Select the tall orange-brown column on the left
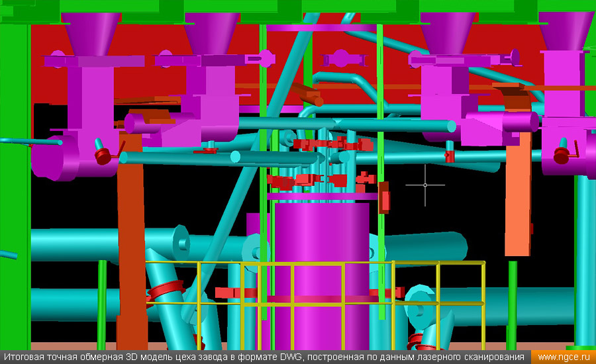The width and height of the screenshot is (596, 364). 132,242
